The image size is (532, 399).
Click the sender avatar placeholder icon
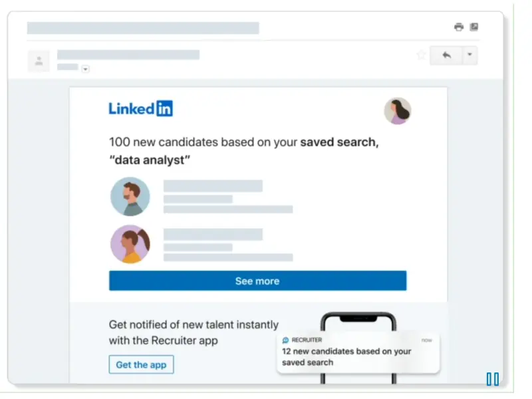[x=39, y=61]
